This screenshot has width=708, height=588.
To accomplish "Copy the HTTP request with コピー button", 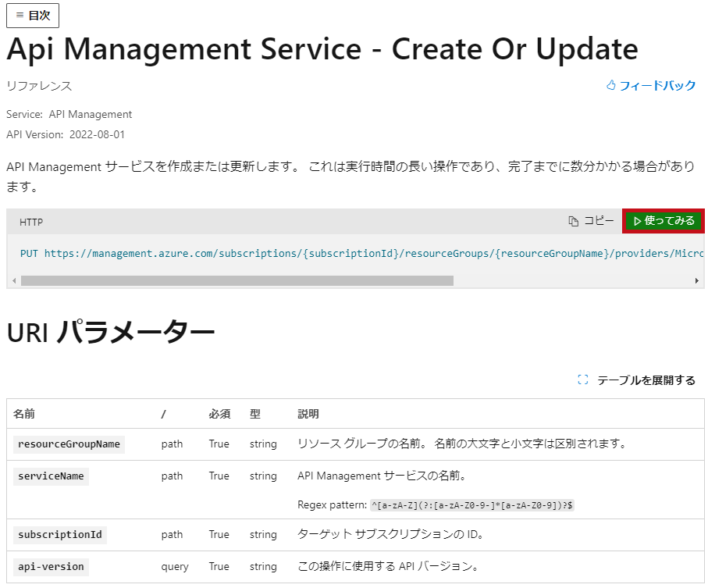I will tap(591, 221).
